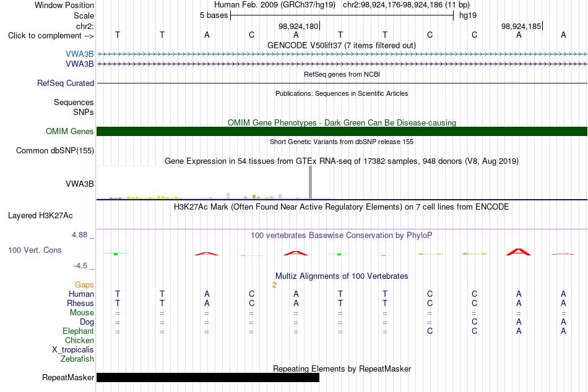Click the chr2: base position label
Screen dimensions: 588x392
[85, 26]
